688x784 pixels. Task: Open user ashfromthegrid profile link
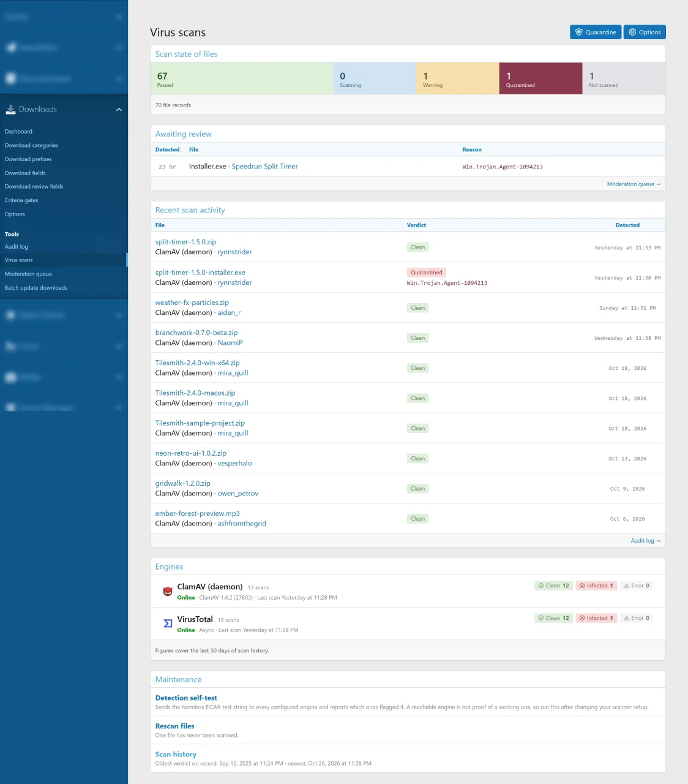click(x=242, y=524)
